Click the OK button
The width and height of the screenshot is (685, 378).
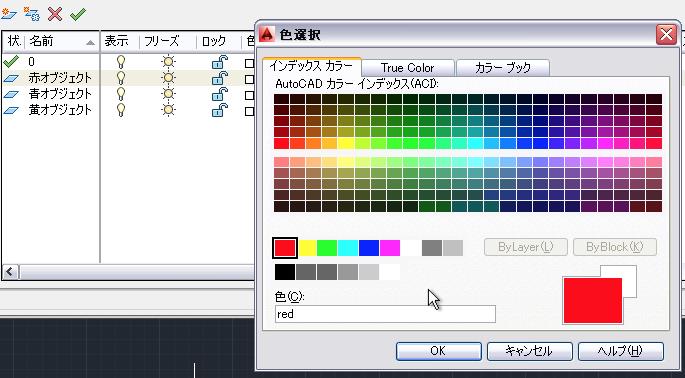point(439,351)
